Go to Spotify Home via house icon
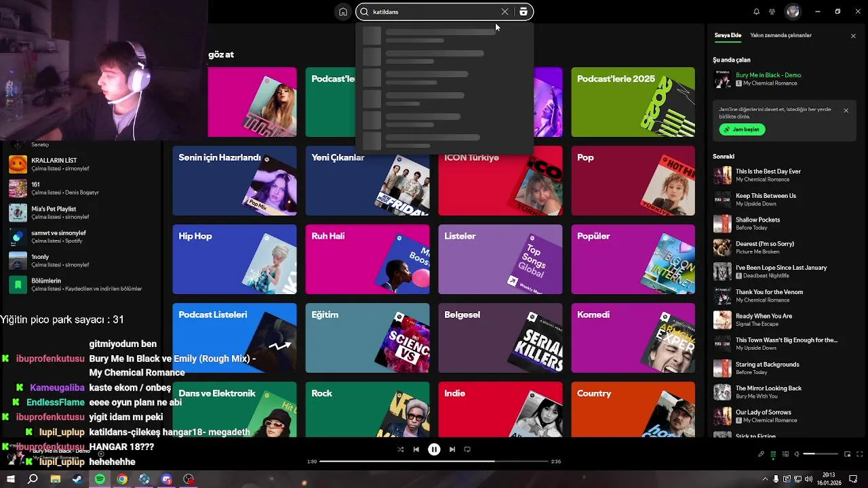The image size is (868, 488). coord(343,12)
